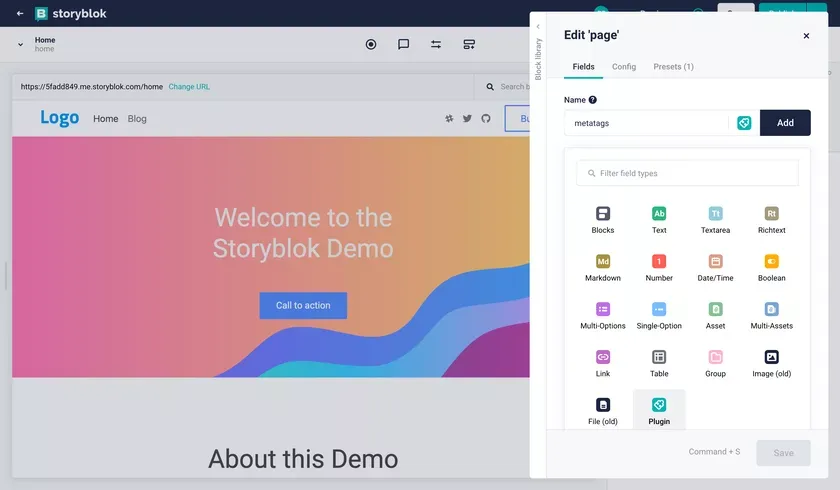Click the Change URL link
This screenshot has width=840, height=490.
189,87
